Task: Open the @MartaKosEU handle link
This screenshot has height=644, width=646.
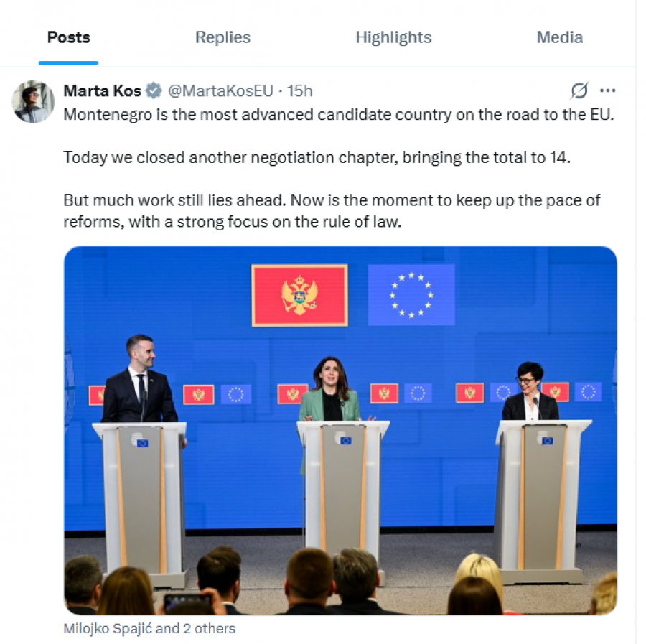Action: pyautogui.click(x=220, y=90)
